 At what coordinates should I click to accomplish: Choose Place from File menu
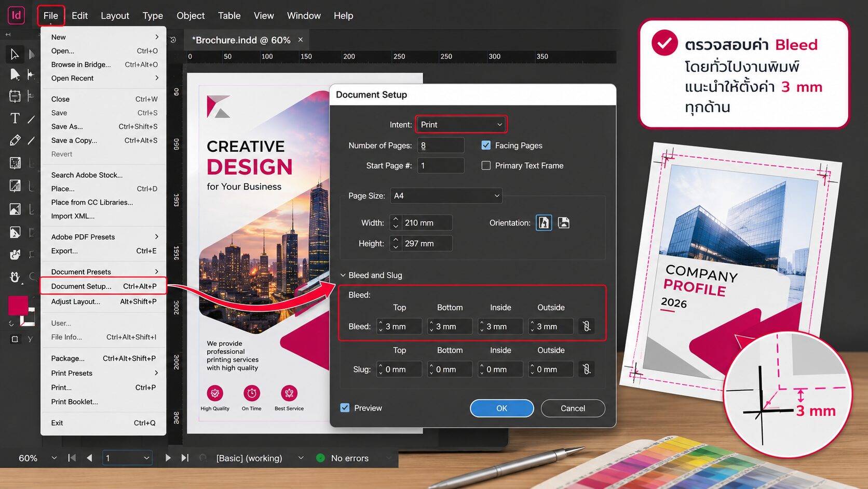[x=104, y=189]
